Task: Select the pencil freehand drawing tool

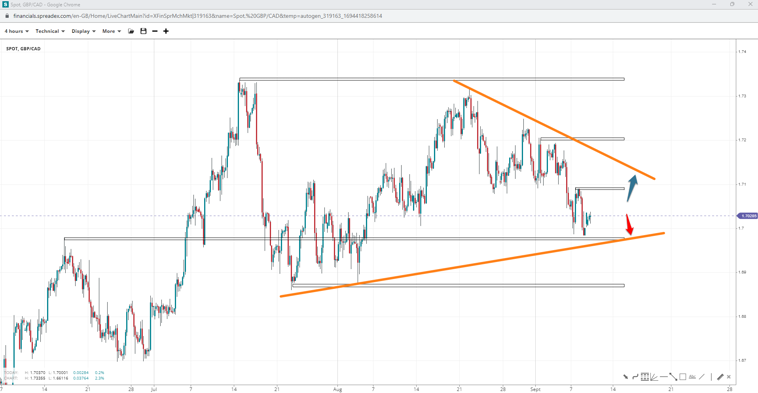Action: click(626, 377)
